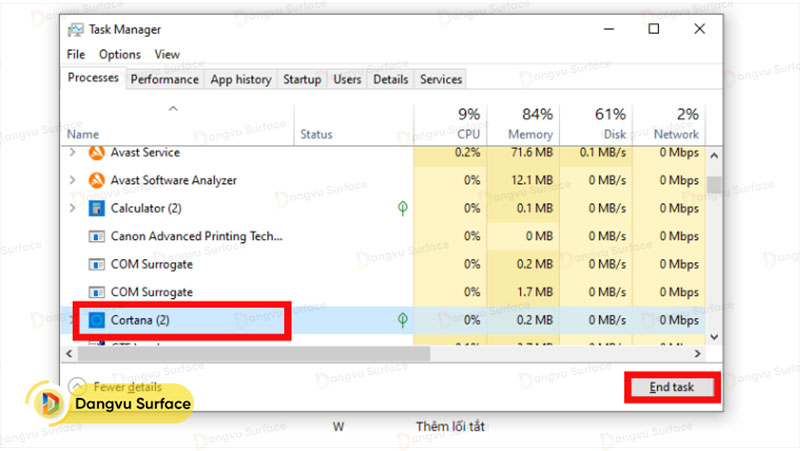This screenshot has height=451, width=800.
Task: Open the Options menu
Action: [x=120, y=55]
